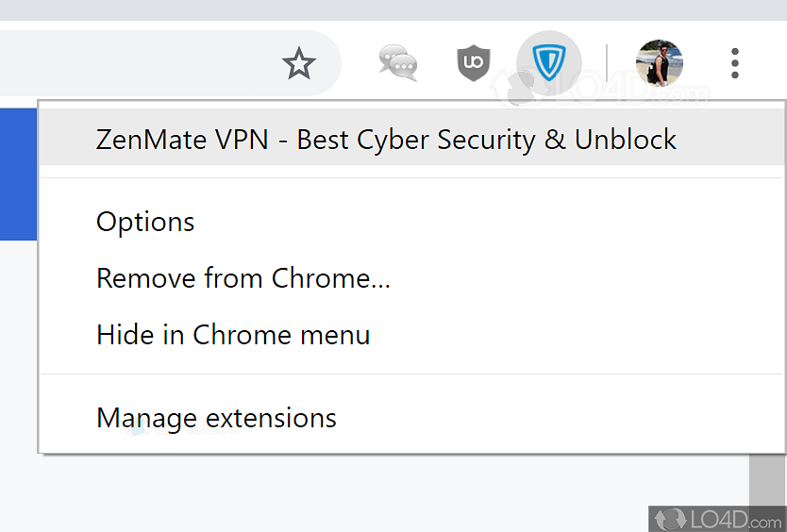Open the Chrome profile avatar
The height and width of the screenshot is (532, 787).
(660, 63)
